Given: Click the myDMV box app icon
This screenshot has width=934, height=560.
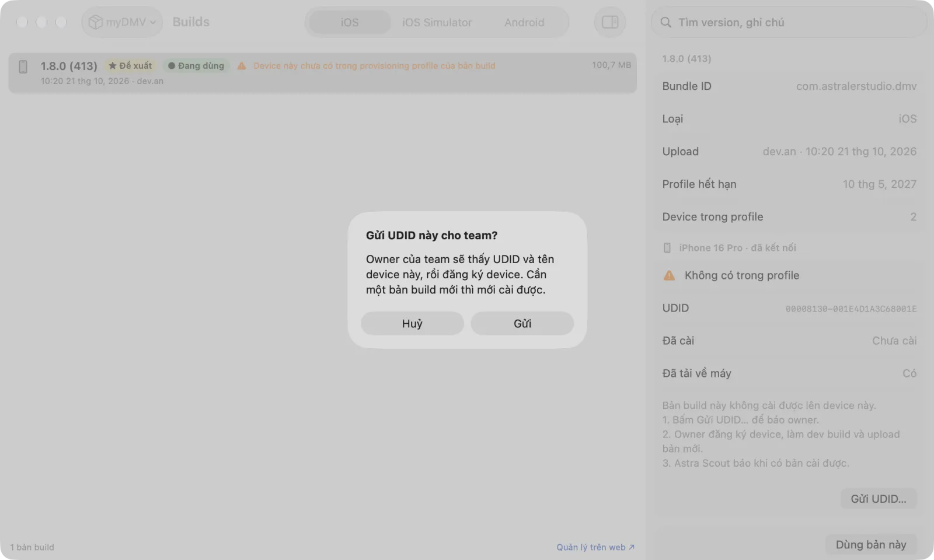Looking at the screenshot, I should click(x=95, y=22).
